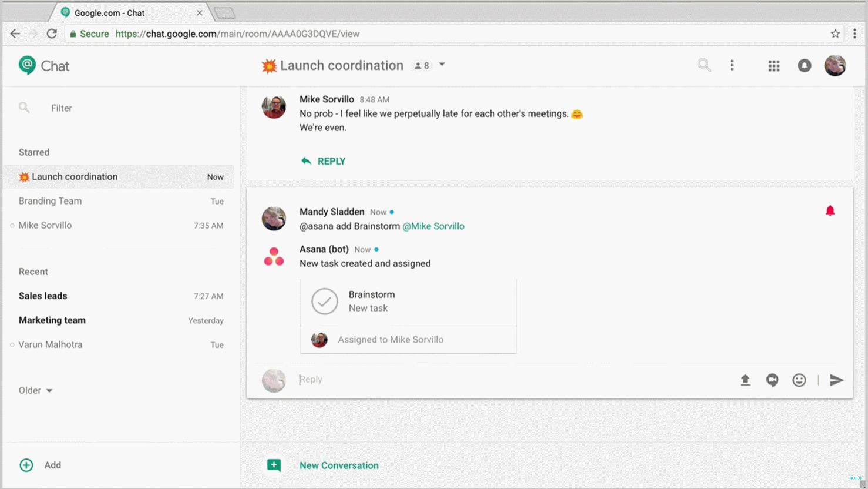Click the Asana (bot) sender name
The image size is (868, 489).
[x=324, y=249]
